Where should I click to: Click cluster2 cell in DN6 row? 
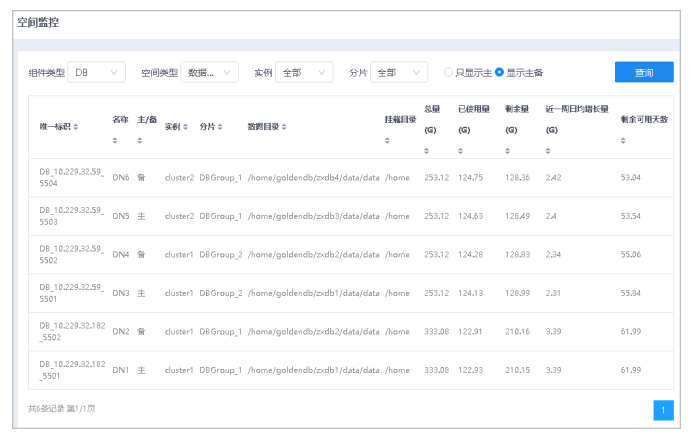click(179, 178)
